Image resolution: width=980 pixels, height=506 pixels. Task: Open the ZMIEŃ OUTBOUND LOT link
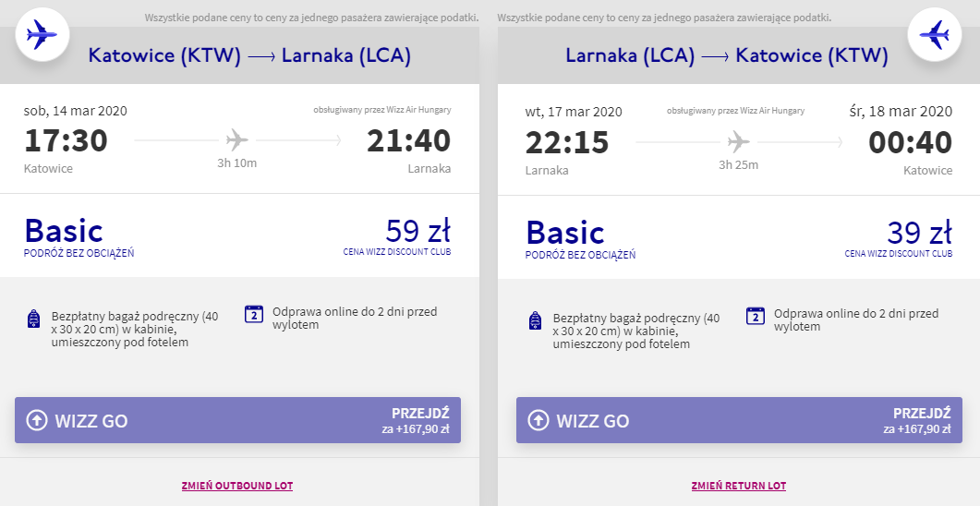tap(237, 485)
